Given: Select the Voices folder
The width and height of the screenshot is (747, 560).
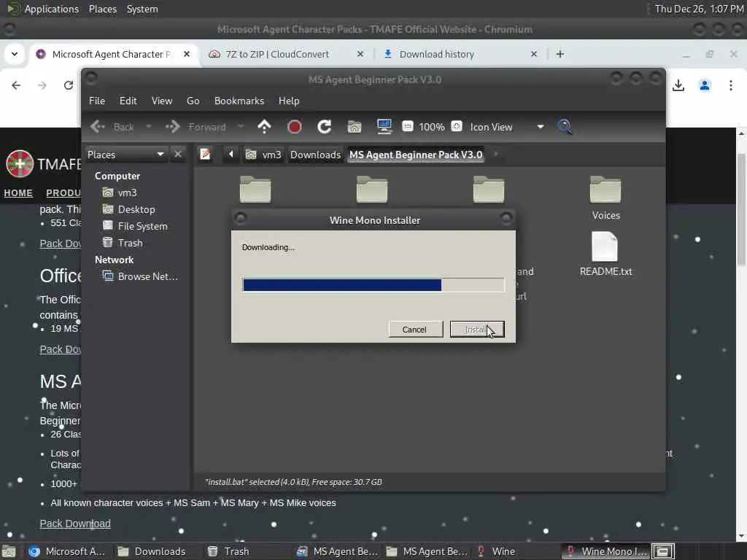Looking at the screenshot, I should point(605,198).
